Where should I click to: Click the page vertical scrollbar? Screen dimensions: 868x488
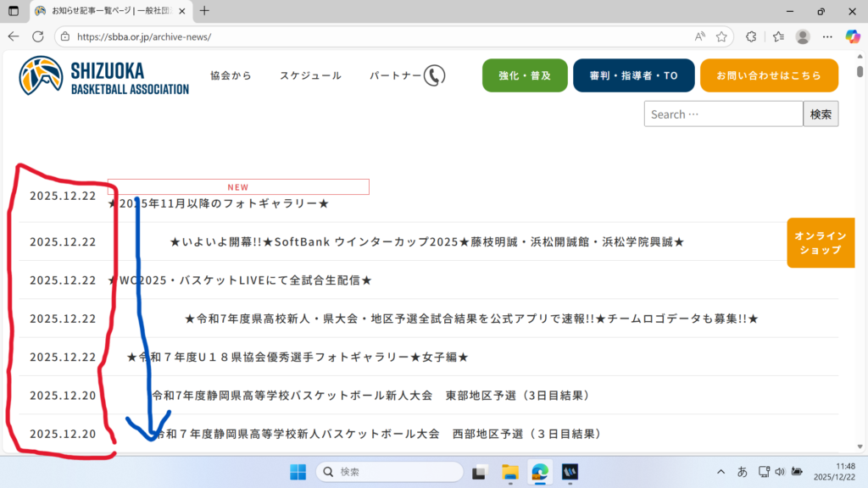point(860,254)
